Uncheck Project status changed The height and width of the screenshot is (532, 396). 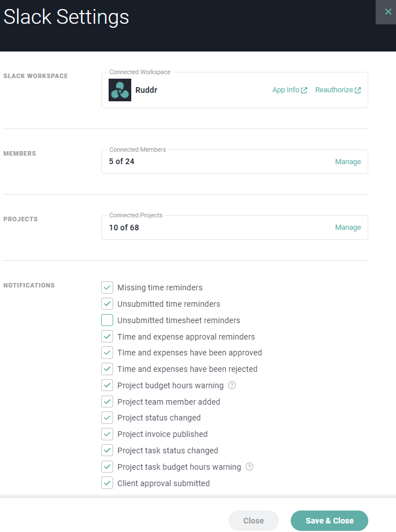[x=107, y=418]
